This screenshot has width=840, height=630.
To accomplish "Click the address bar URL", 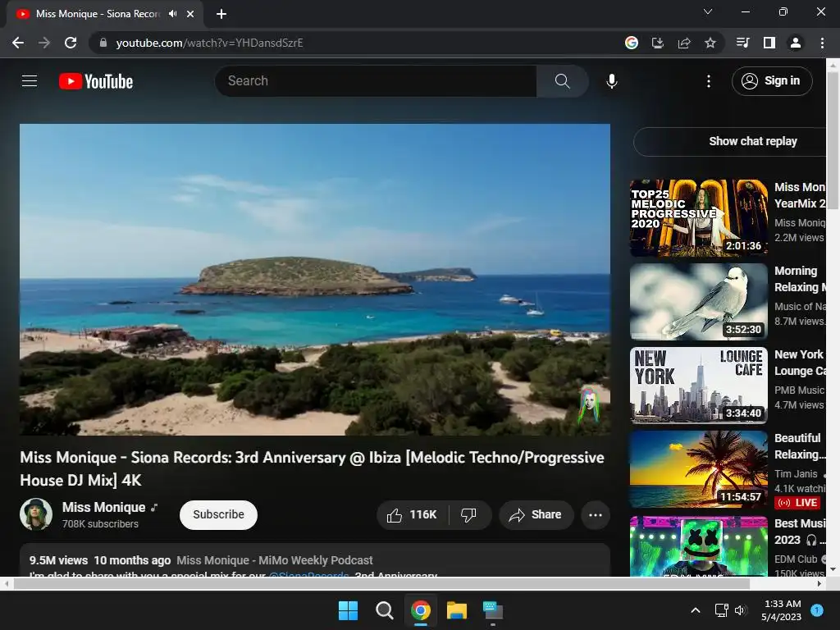I will (209, 43).
